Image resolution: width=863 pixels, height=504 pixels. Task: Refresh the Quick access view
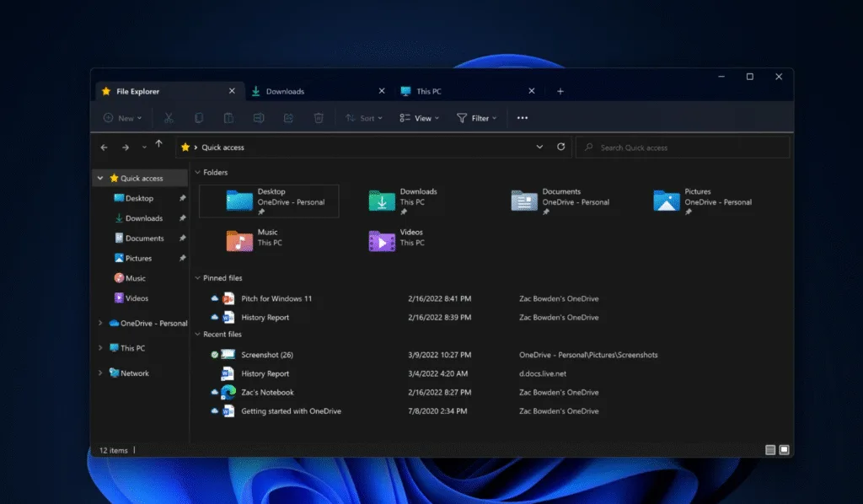tap(561, 147)
